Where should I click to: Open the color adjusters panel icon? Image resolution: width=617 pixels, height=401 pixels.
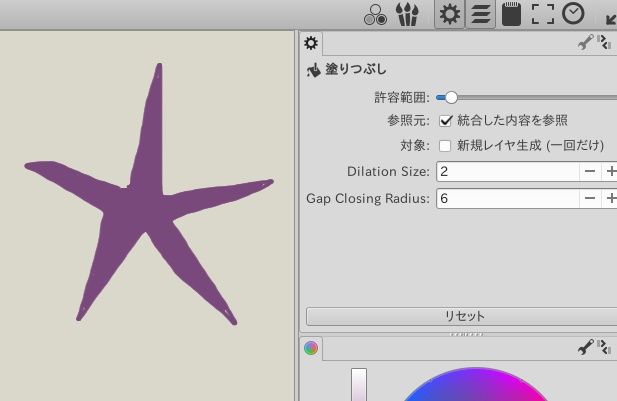(x=375, y=15)
